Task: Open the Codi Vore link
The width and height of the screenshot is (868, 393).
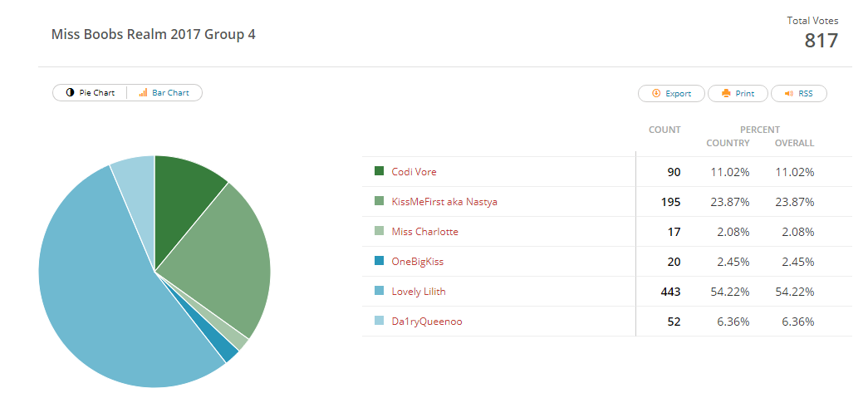Action: click(414, 172)
